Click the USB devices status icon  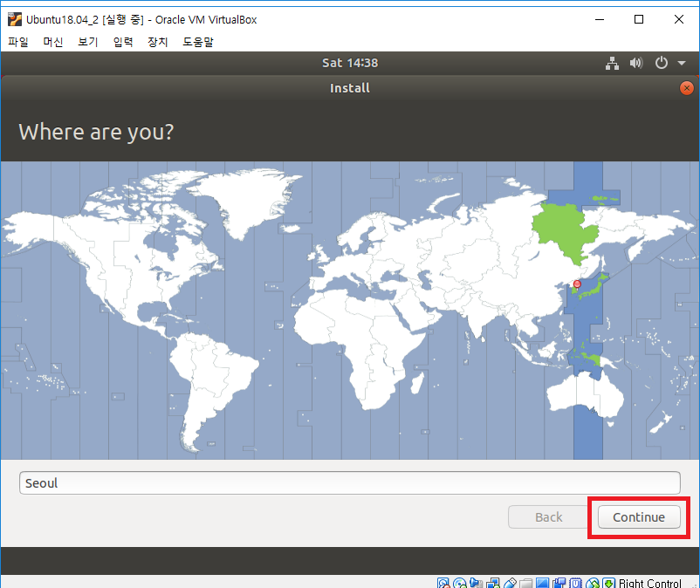click(510, 583)
